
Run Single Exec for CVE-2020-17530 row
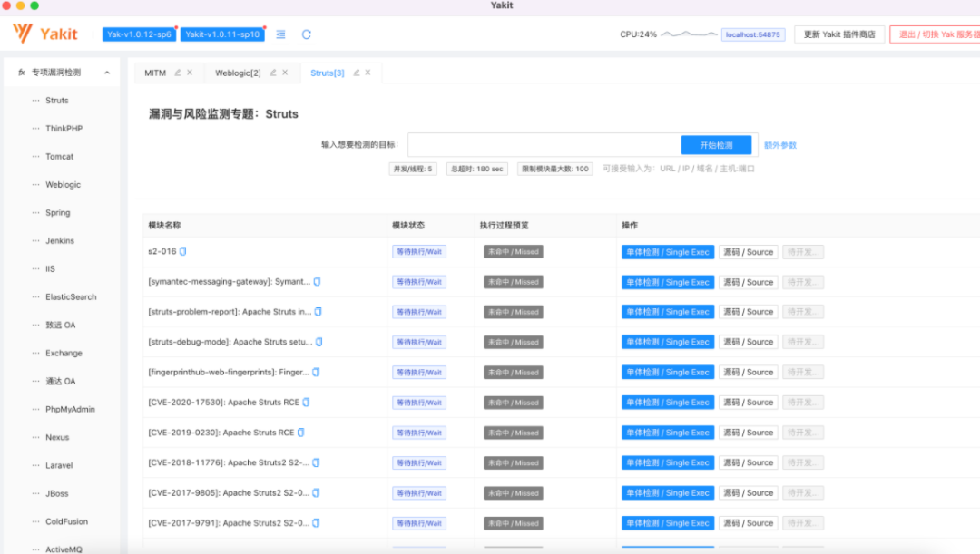668,403
